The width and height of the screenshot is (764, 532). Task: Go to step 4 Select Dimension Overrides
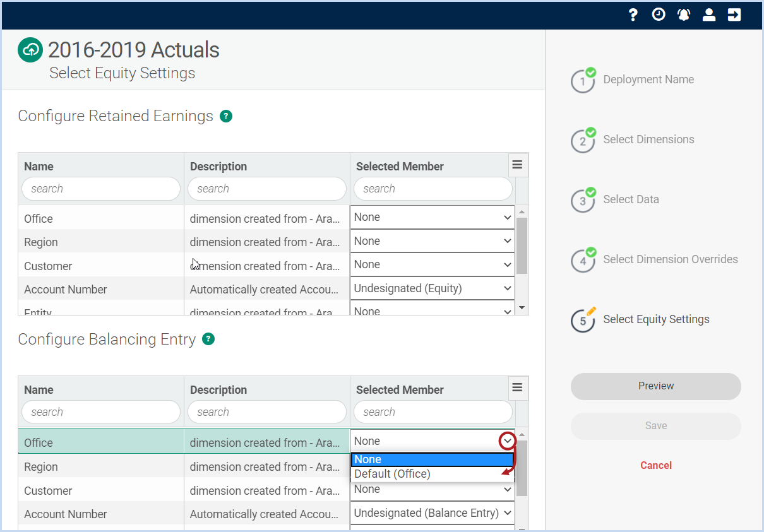click(655, 260)
